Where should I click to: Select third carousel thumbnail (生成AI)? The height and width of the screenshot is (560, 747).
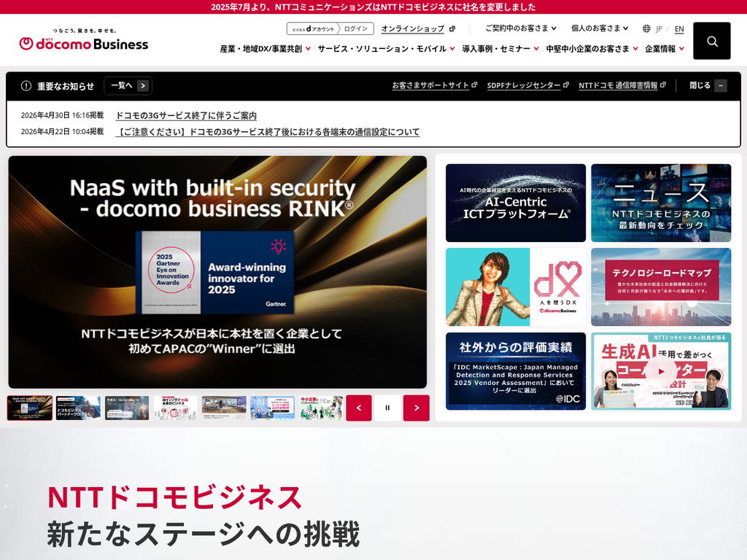(x=127, y=408)
